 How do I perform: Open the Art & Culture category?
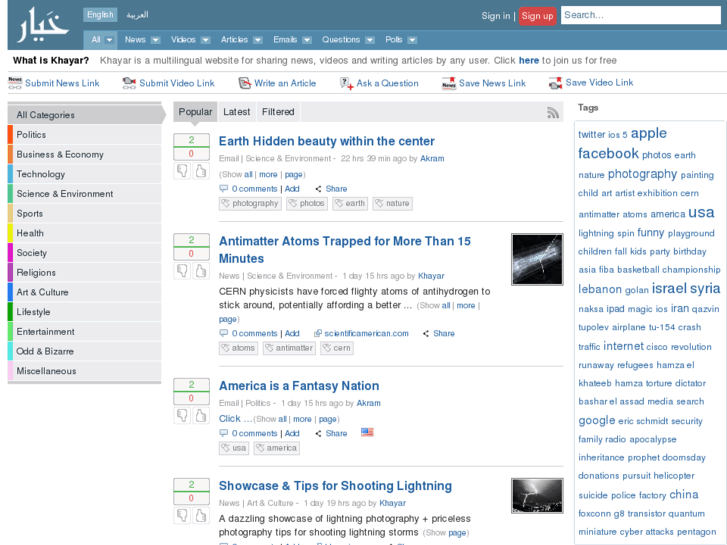coord(84,292)
